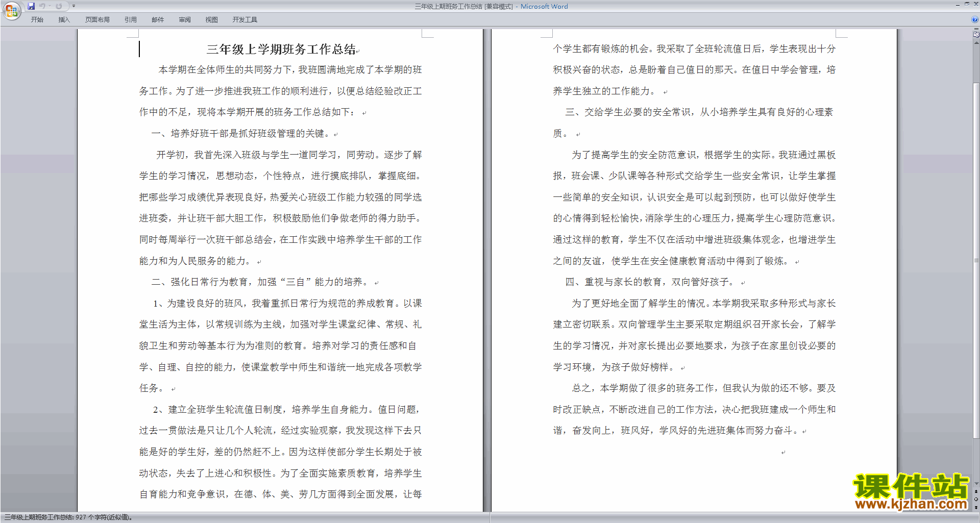This screenshot has width=980, height=523.
Task: Switch to the 引用 ribbon tab
Action: (131, 20)
